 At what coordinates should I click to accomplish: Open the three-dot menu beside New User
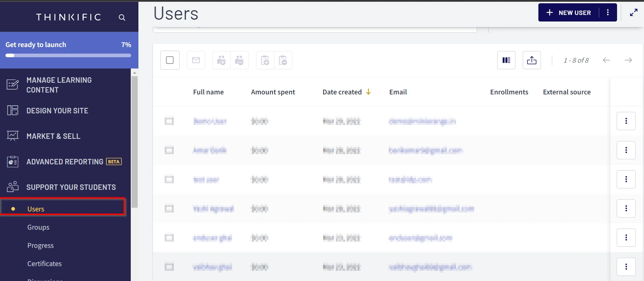pyautogui.click(x=608, y=12)
